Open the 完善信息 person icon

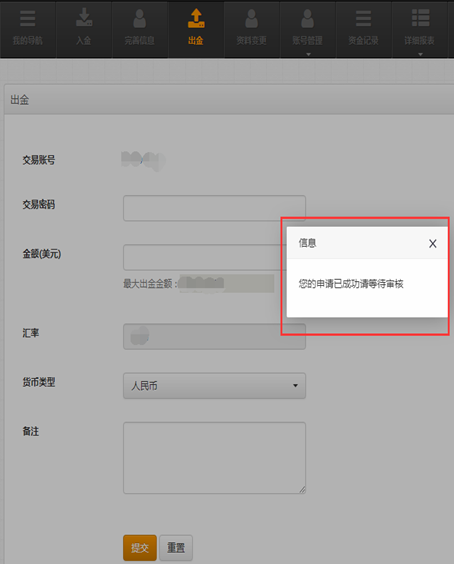[x=140, y=18]
